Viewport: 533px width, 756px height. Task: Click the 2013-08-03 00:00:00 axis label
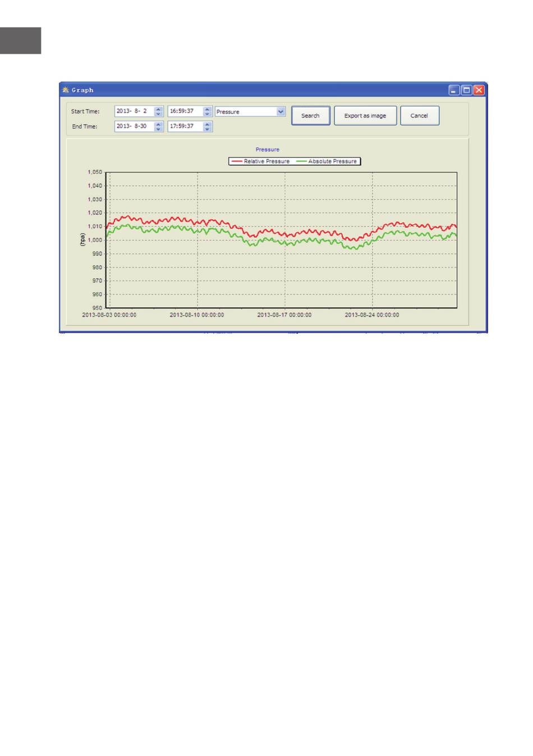pos(109,315)
